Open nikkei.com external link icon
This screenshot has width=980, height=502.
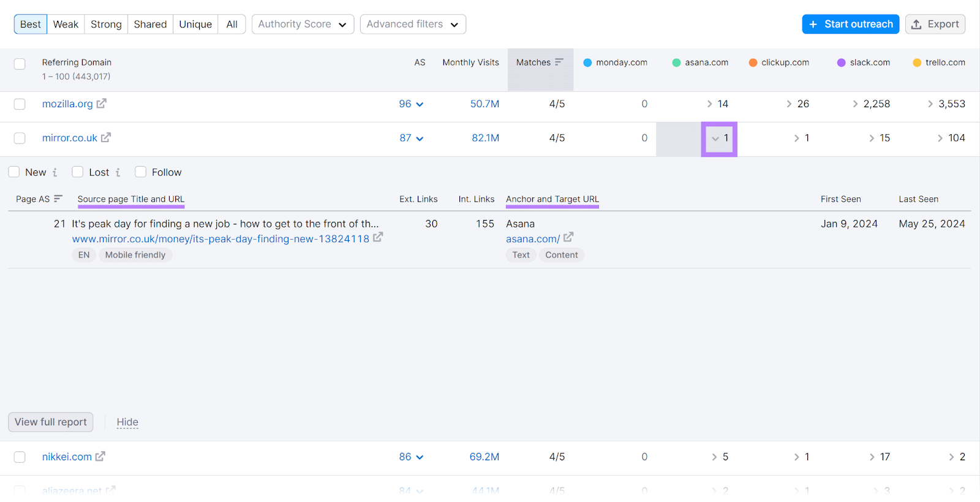pos(100,456)
